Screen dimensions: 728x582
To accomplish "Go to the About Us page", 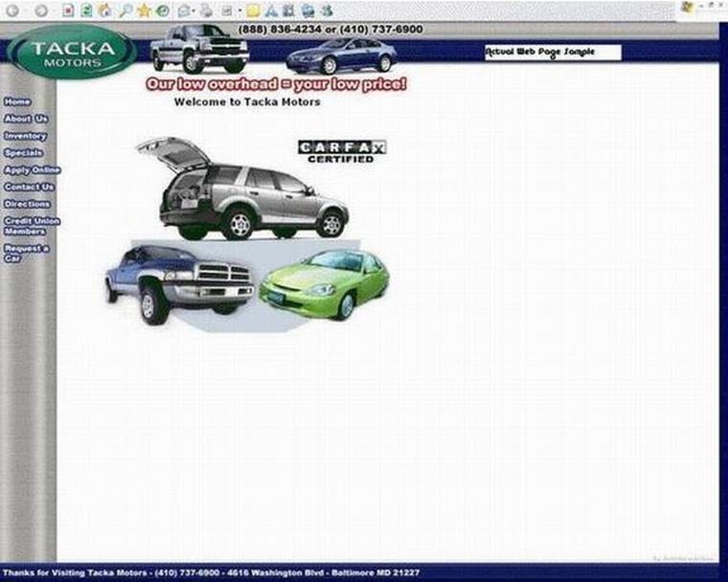I will 25,119.
